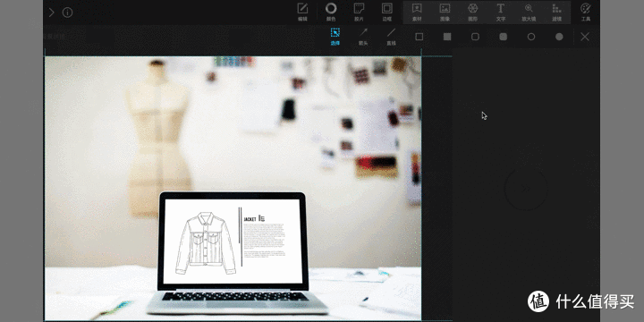Open the Edit (编辑) tool
Screen dimensions: 644x322
pos(302,12)
